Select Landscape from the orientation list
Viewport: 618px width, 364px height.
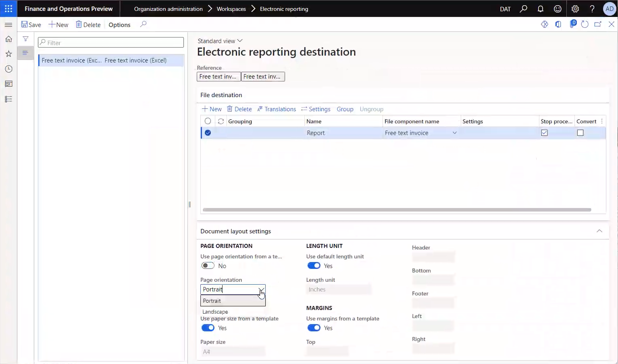click(215, 312)
